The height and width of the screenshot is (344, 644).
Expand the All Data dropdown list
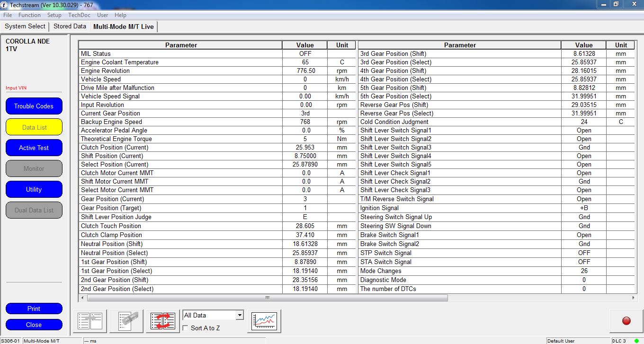(239, 315)
